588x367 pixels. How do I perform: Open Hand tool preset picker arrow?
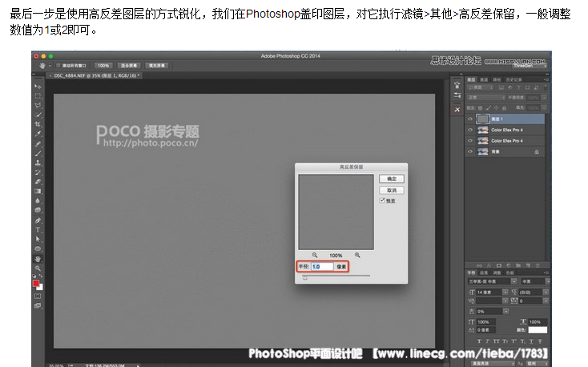pos(50,66)
